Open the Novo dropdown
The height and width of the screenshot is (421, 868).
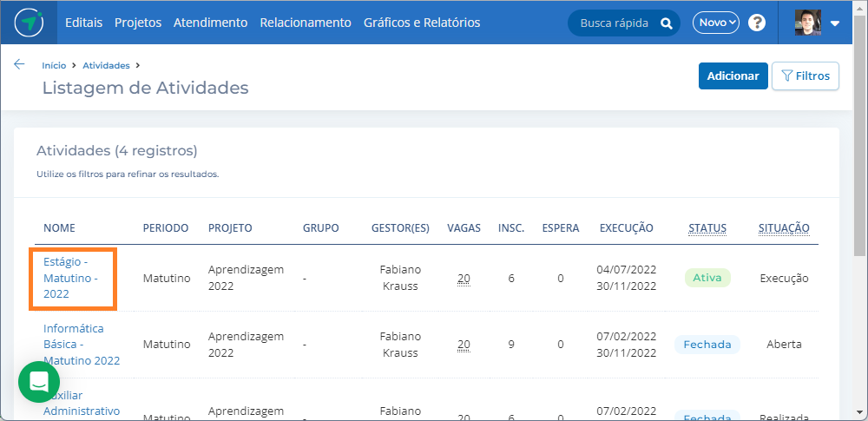point(716,23)
